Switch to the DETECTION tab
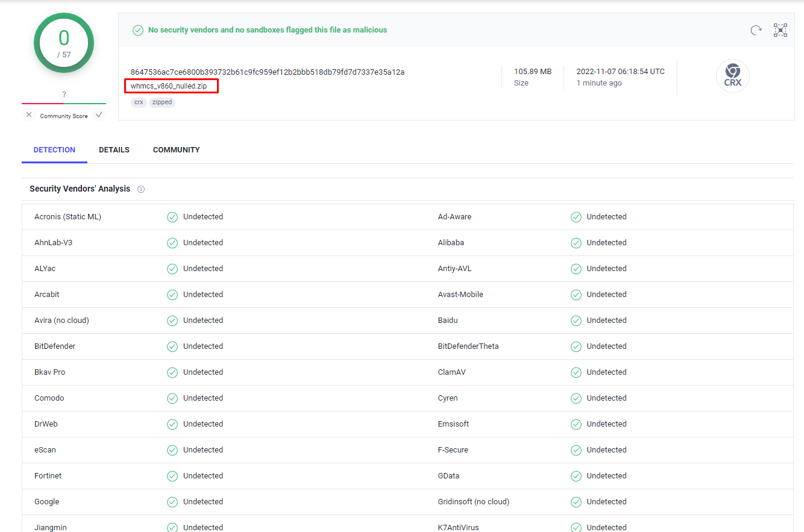Viewport: 804px width, 532px height. coord(54,150)
